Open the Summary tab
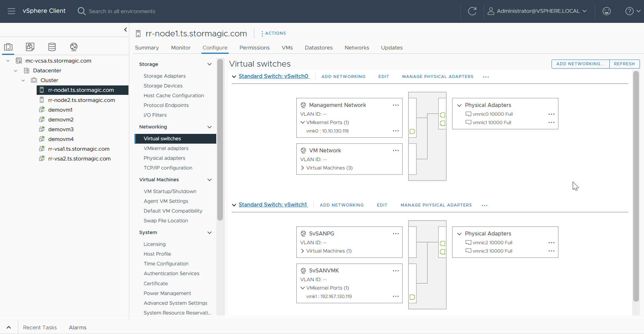 (x=147, y=48)
